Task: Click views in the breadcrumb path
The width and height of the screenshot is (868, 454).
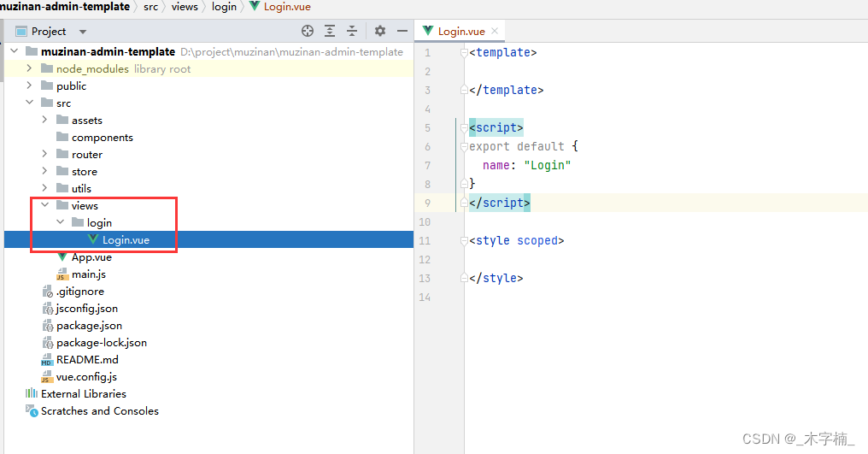Action: [x=185, y=7]
